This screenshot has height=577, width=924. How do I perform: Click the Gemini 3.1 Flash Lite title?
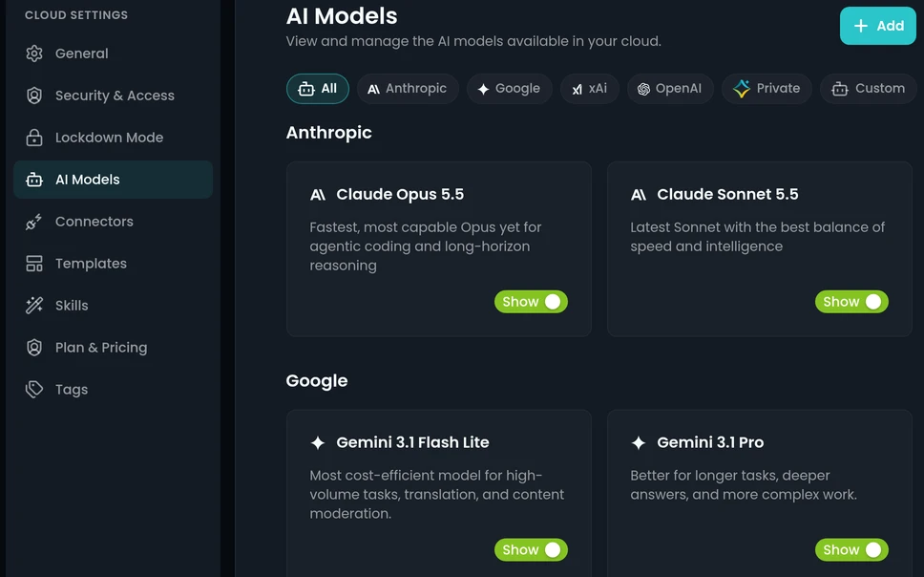[412, 442]
